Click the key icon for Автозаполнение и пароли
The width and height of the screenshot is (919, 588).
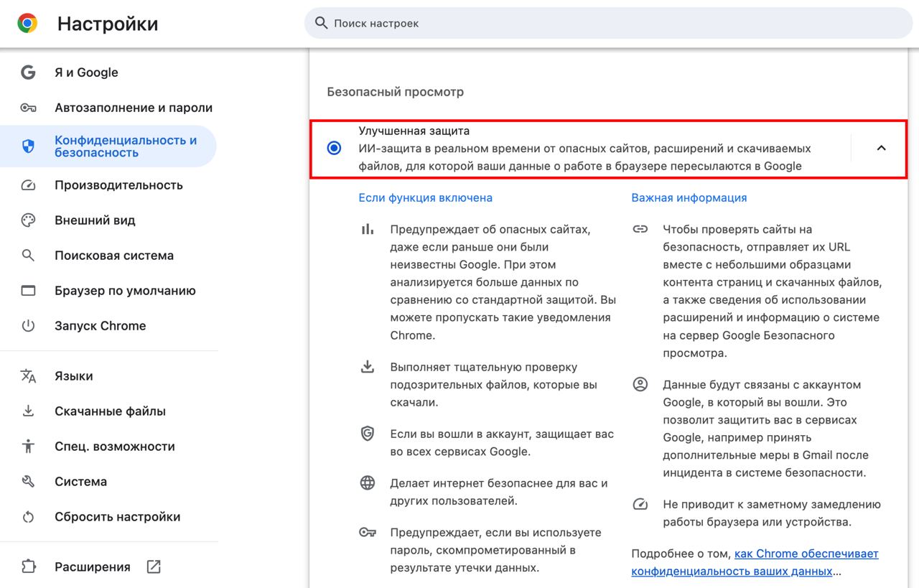(28, 108)
